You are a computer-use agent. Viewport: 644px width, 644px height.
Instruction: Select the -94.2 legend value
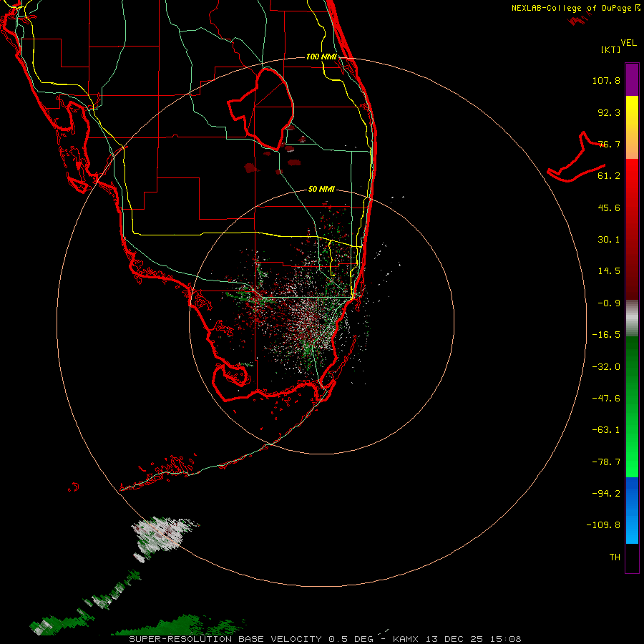click(x=606, y=494)
